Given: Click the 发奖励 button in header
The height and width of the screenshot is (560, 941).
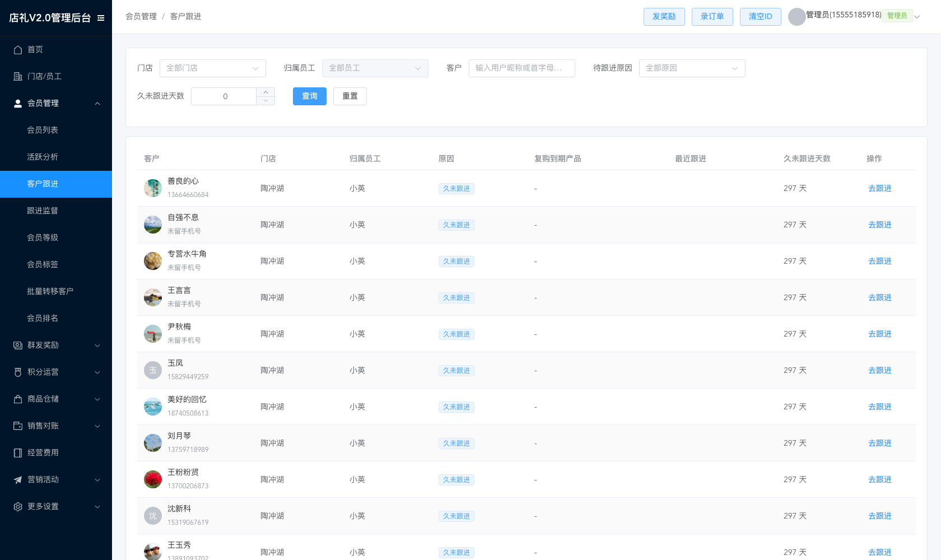Looking at the screenshot, I should coord(664,17).
